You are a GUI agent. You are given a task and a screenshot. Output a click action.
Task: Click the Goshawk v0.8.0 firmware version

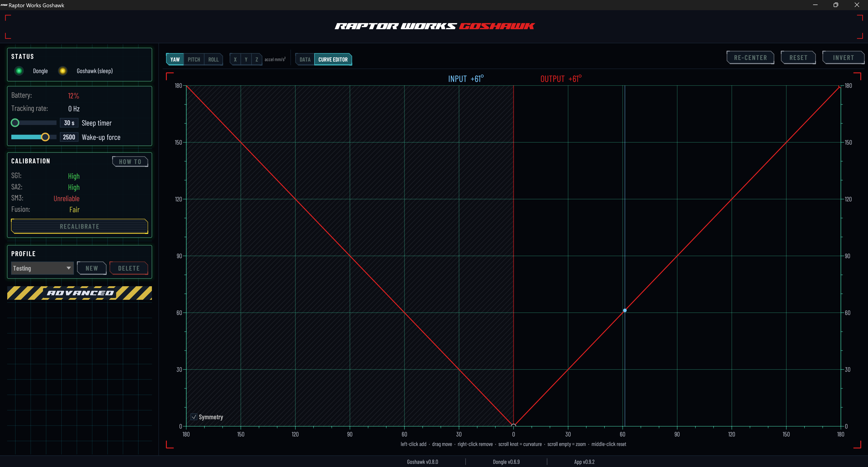coord(422,462)
